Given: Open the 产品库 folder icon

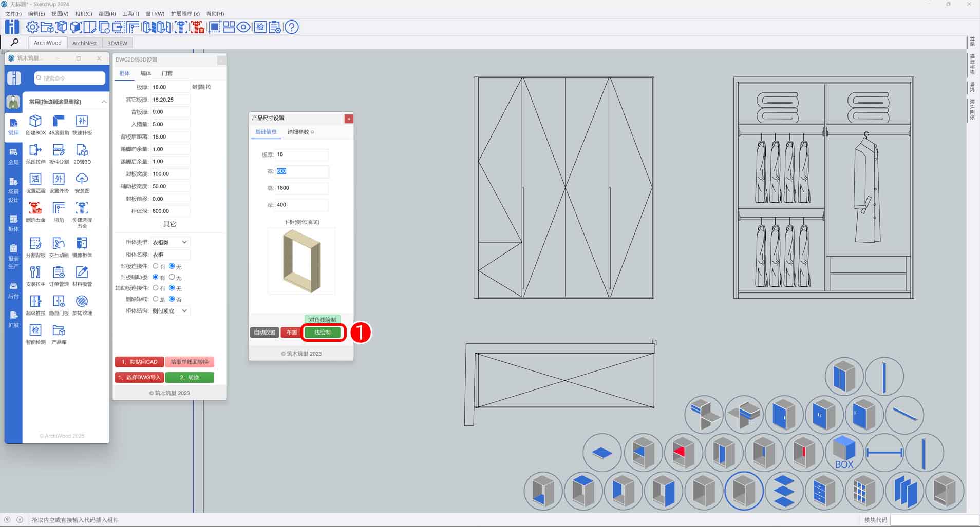Looking at the screenshot, I should pyautogui.click(x=59, y=331).
